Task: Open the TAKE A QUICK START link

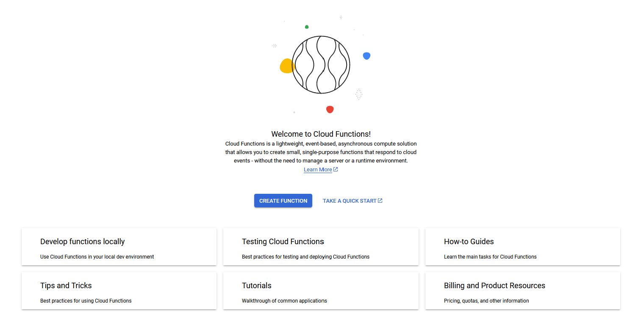Action: [353, 201]
